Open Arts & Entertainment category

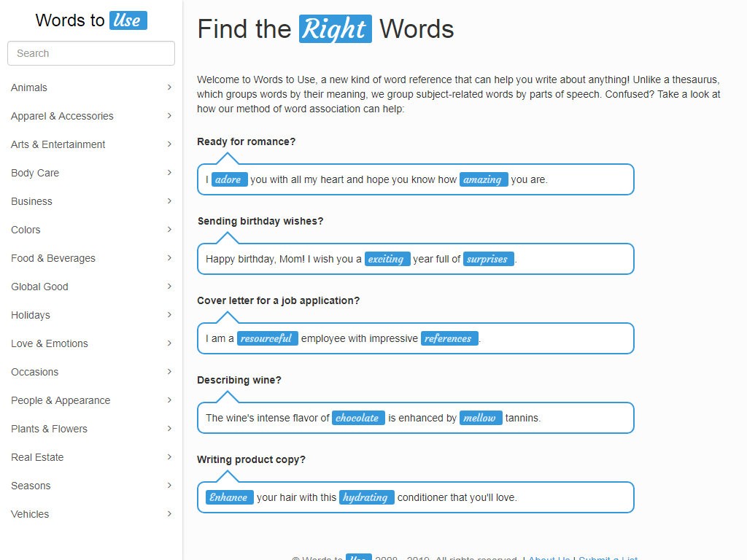pos(58,144)
